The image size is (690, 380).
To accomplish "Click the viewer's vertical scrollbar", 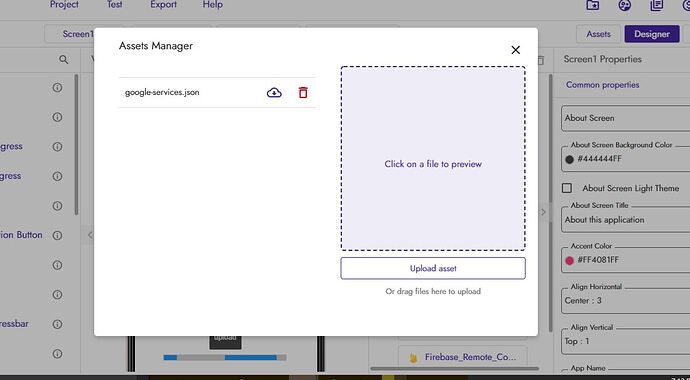I will point(551,202).
